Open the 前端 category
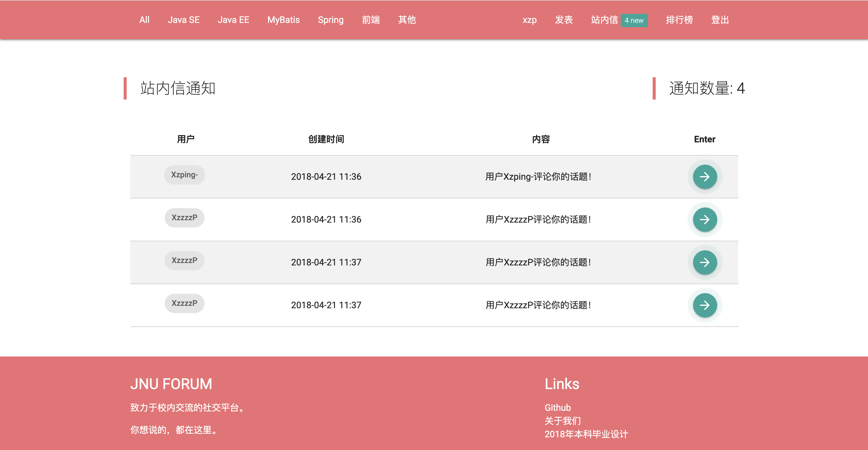 [x=371, y=20]
